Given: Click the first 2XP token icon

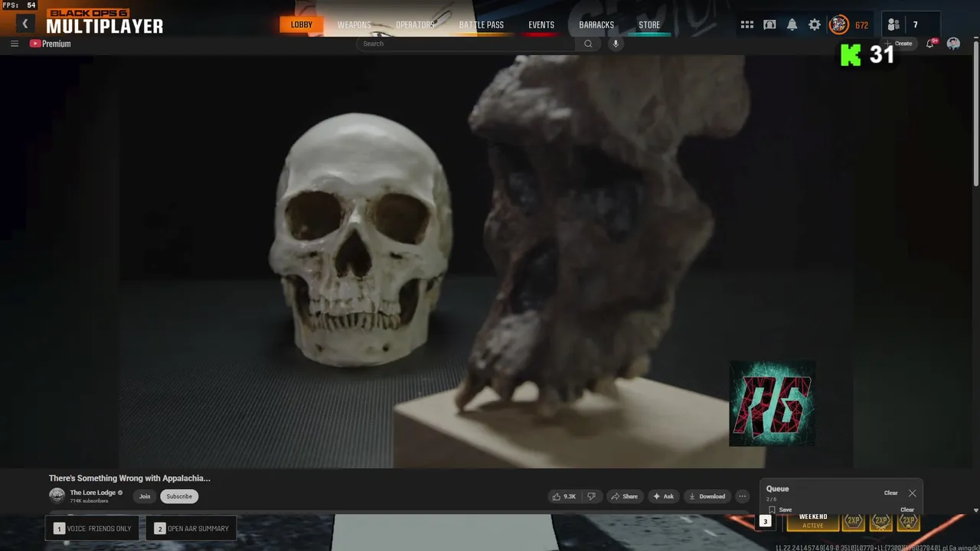Looking at the screenshot, I should pos(853,521).
